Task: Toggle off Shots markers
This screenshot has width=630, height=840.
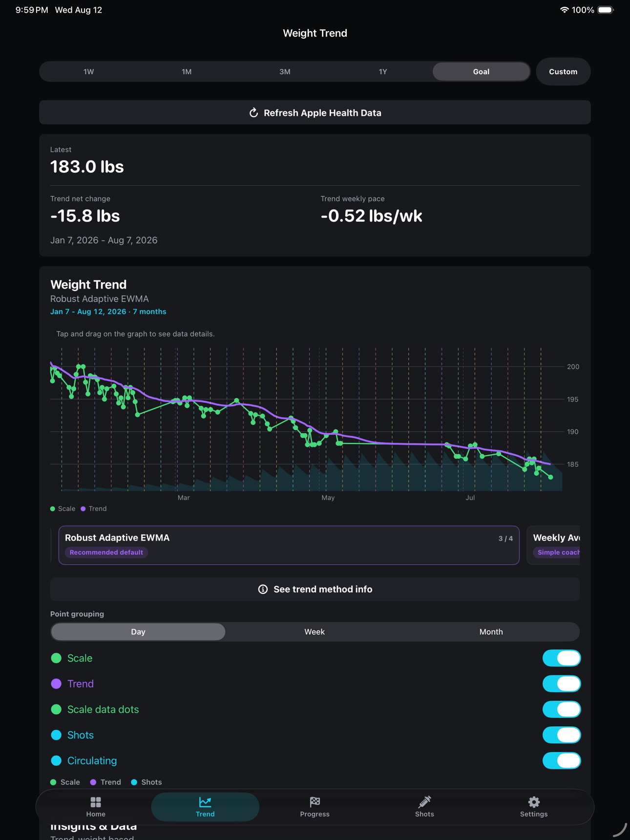Action: (562, 735)
